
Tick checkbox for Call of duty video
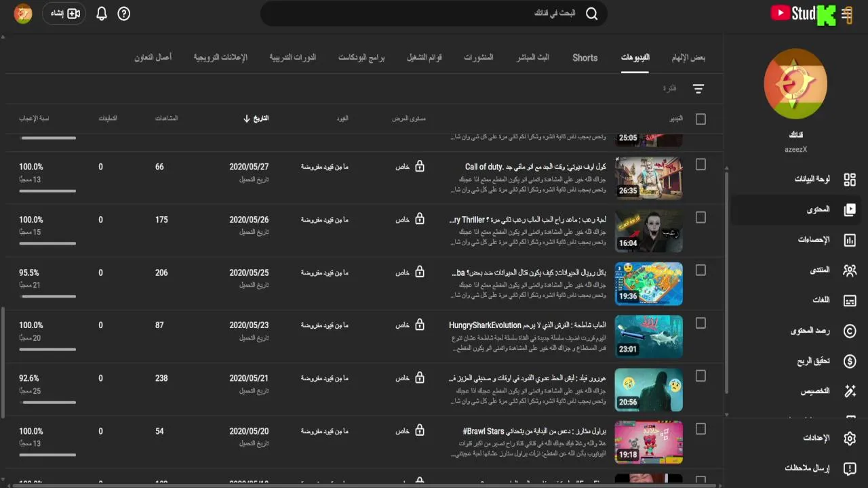coord(701,165)
